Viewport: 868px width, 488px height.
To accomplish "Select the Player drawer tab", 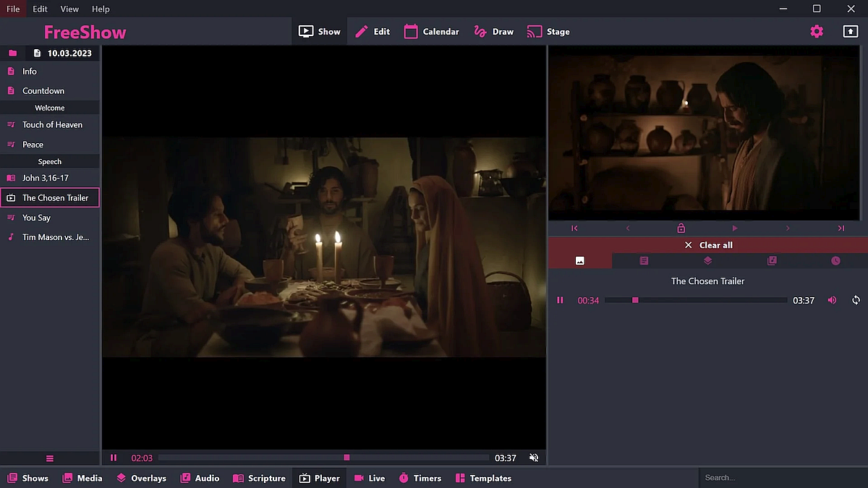I will coord(319,478).
